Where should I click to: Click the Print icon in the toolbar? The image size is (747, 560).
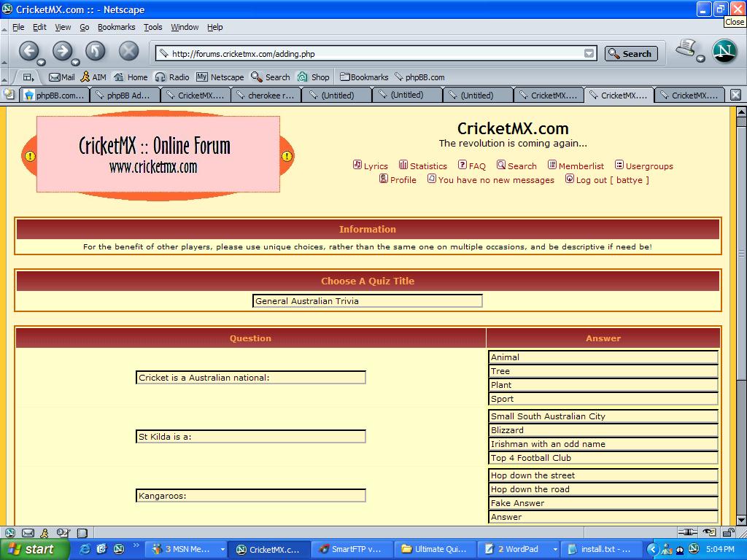point(686,48)
